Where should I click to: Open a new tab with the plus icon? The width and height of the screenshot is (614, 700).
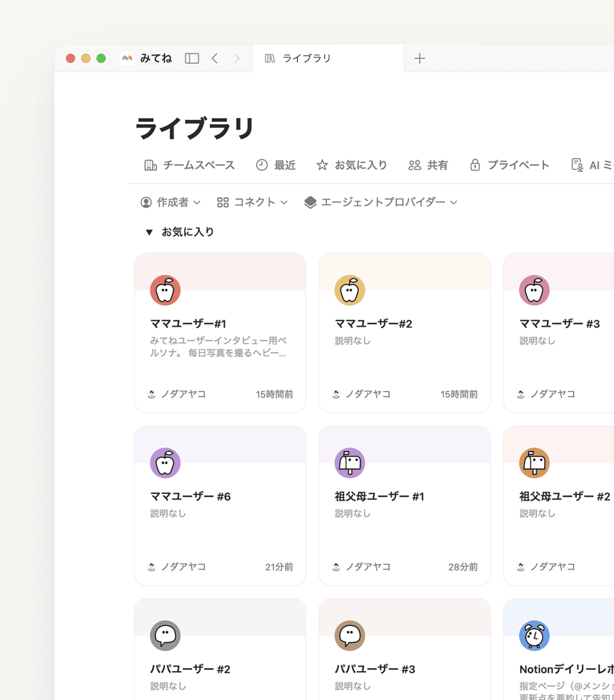click(419, 59)
